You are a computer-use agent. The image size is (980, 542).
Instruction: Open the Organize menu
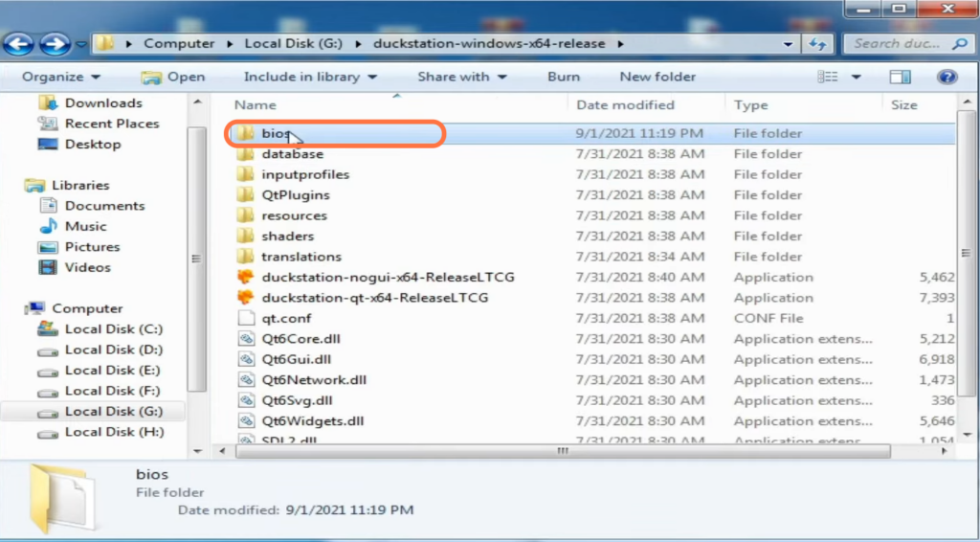click(60, 77)
